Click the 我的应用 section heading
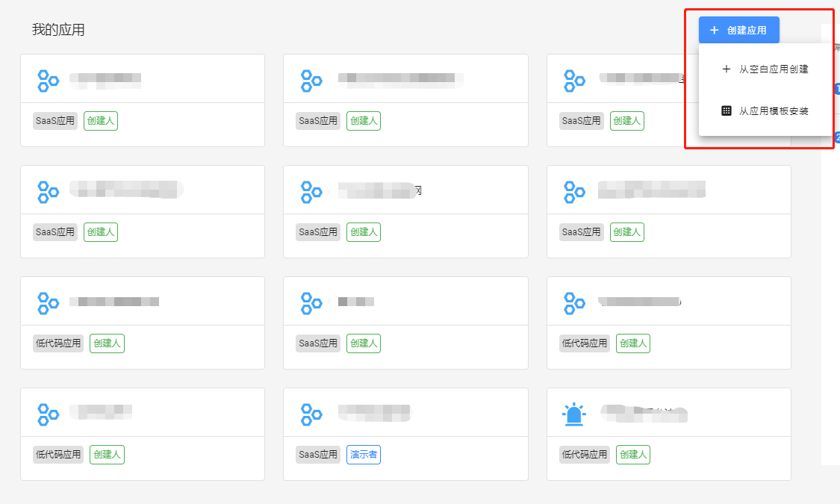This screenshot has height=504, width=840. 58,30
